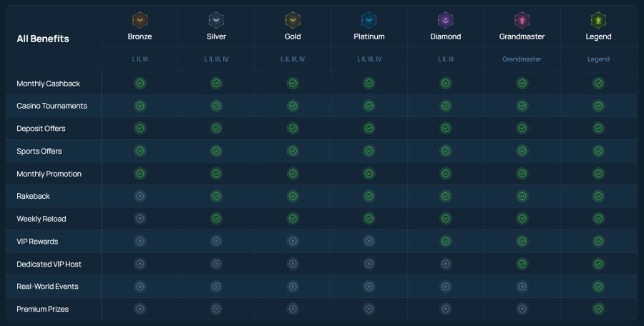Click the Diamond tier badge icon
The height and width of the screenshot is (326, 644).
(x=445, y=20)
